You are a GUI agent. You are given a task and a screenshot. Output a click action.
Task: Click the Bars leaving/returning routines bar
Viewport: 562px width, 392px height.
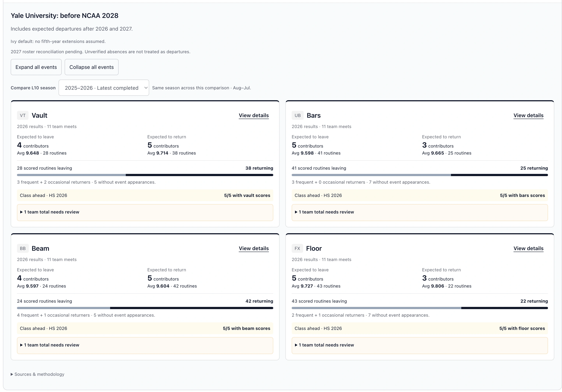[419, 175]
